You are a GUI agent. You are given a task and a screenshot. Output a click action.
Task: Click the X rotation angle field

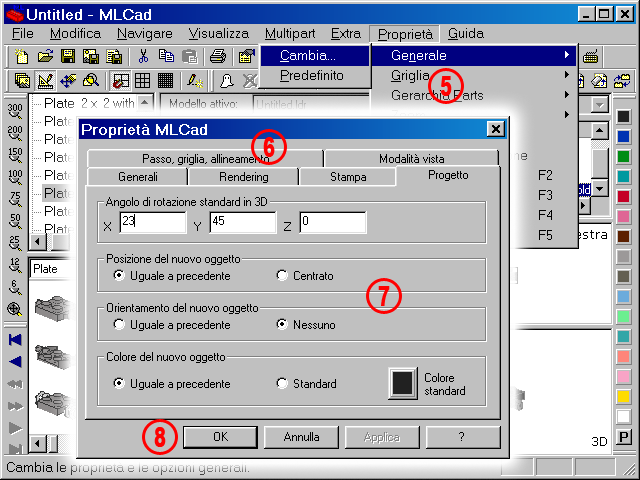pyautogui.click(x=153, y=222)
